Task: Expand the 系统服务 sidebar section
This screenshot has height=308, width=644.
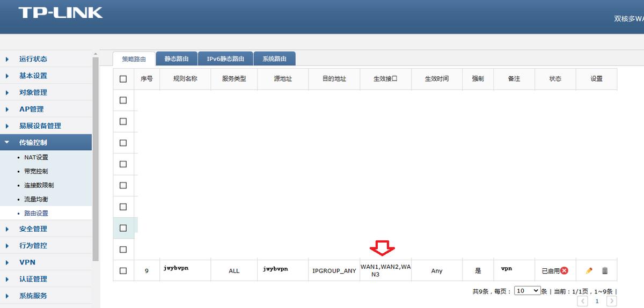Action: (x=46, y=296)
